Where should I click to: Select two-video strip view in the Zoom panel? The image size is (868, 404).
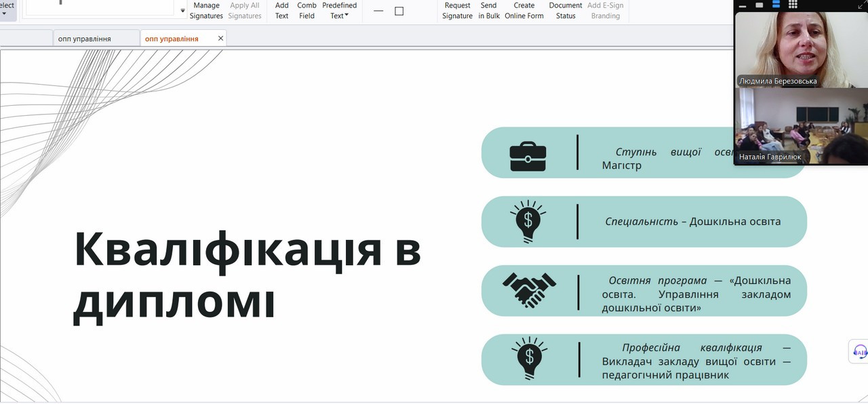click(776, 5)
